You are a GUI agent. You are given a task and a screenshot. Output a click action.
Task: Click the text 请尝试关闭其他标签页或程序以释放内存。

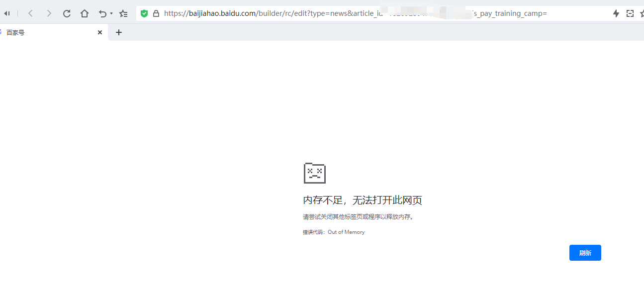tap(359, 217)
